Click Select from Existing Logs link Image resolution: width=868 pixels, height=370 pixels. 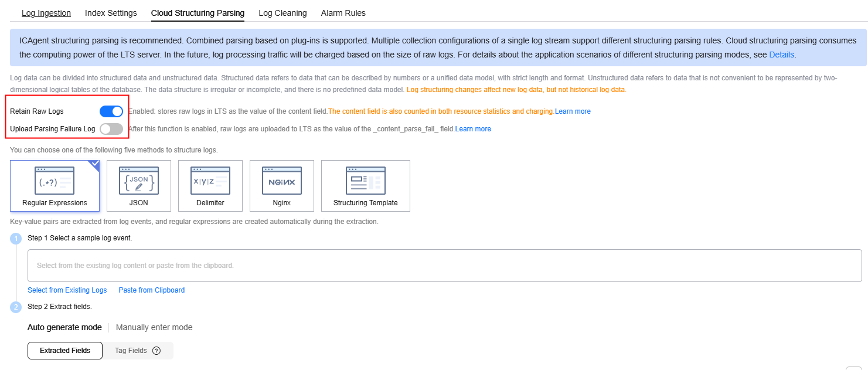[67, 290]
